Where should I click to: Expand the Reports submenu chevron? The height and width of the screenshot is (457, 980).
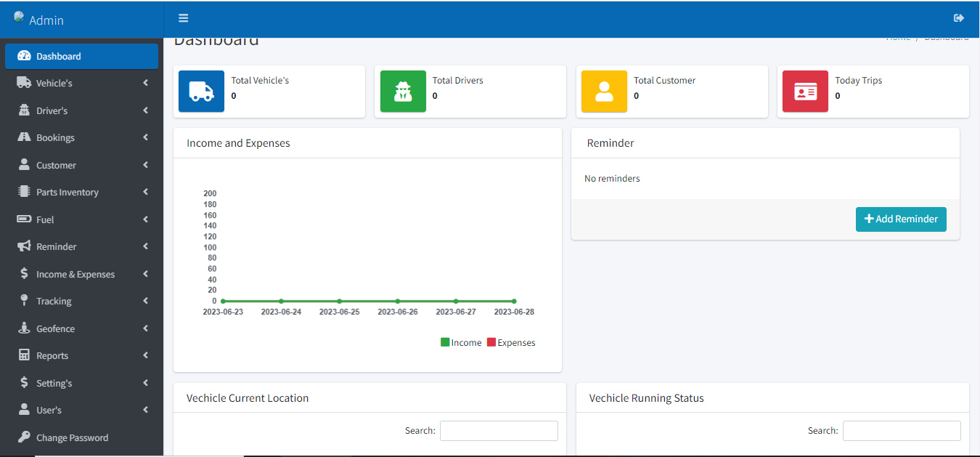pos(145,355)
